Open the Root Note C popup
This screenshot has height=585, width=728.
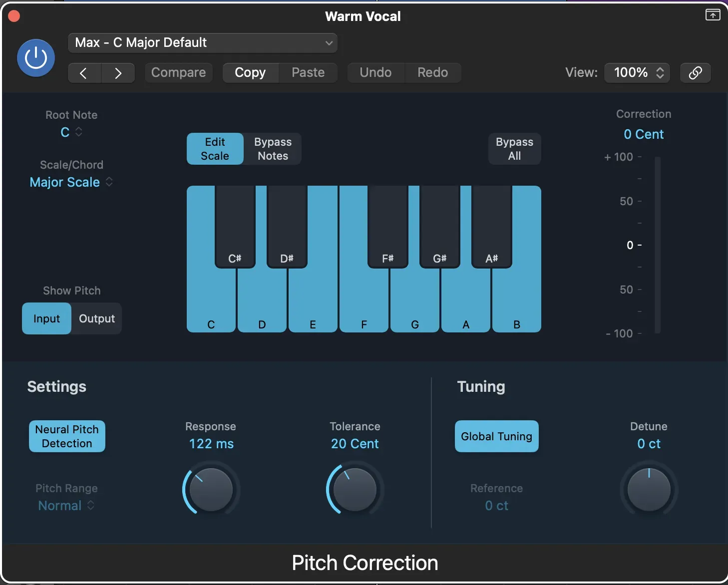[71, 132]
